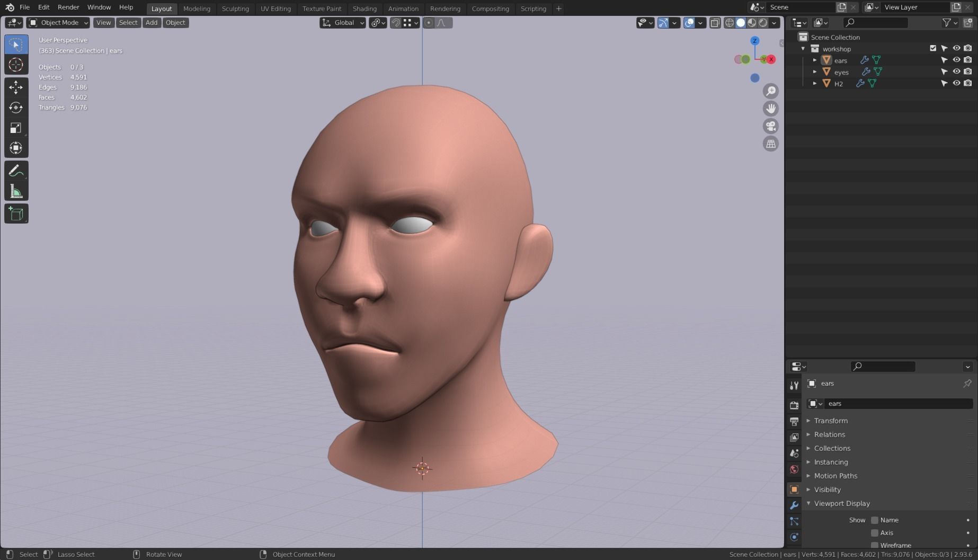The image size is (978, 560).
Task: Switch perspective/orthographic grid icon
Action: point(771,144)
